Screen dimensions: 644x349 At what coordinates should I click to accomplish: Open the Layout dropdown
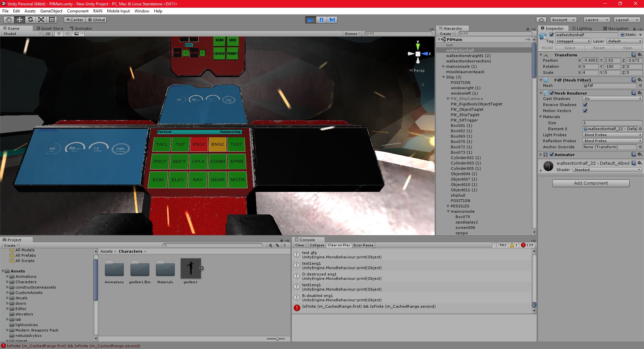627,19
